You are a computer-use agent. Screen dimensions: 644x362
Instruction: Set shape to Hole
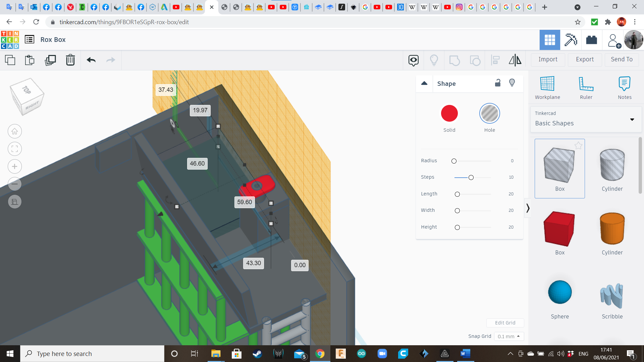pos(489,114)
